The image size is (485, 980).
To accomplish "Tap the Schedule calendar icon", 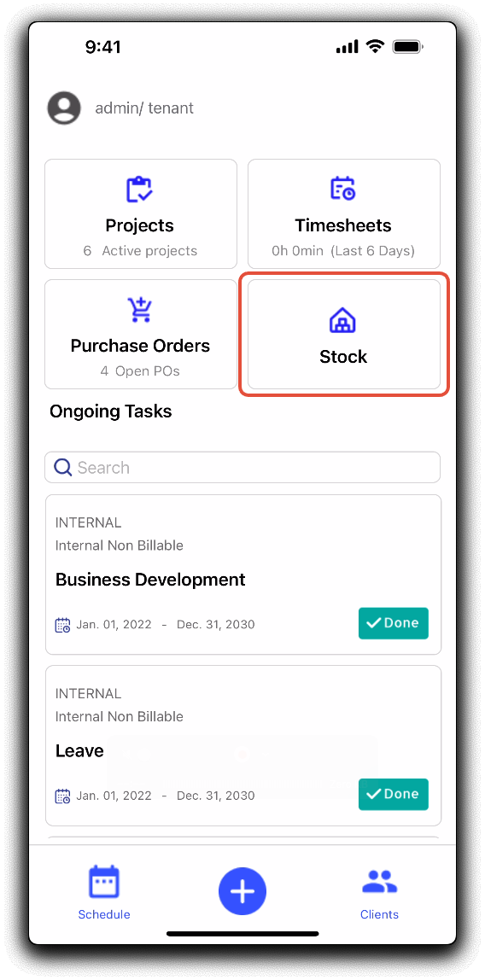I will tap(104, 882).
